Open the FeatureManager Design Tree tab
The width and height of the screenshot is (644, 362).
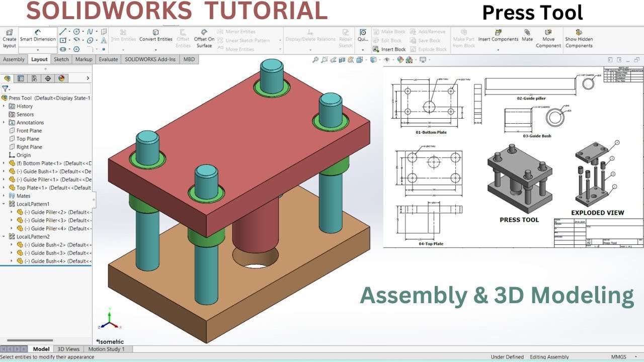coord(7,78)
